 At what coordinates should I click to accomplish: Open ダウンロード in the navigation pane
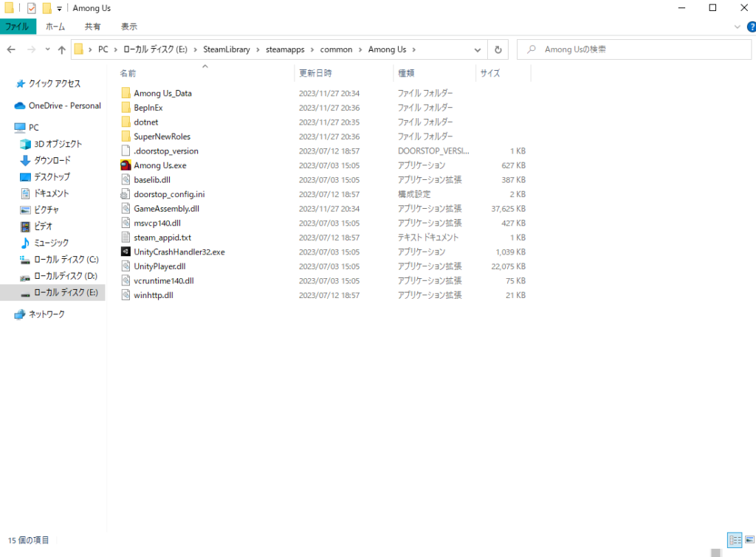[52, 160]
